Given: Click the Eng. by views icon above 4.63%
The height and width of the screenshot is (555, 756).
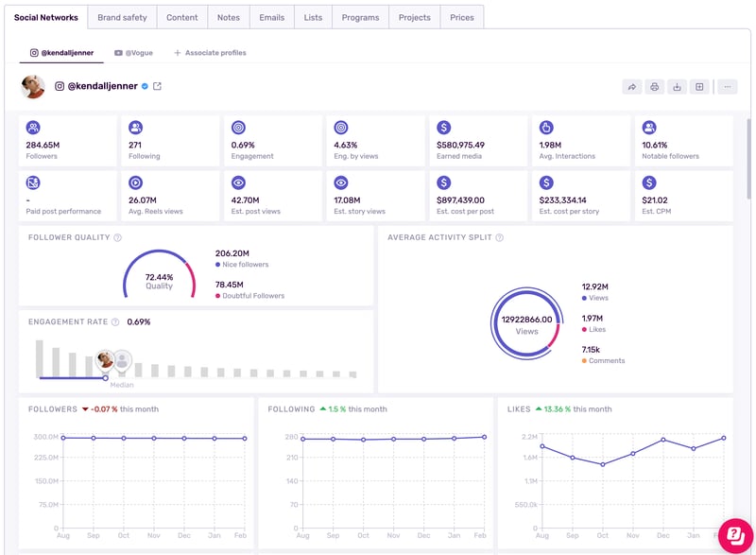Looking at the screenshot, I should coord(341,128).
